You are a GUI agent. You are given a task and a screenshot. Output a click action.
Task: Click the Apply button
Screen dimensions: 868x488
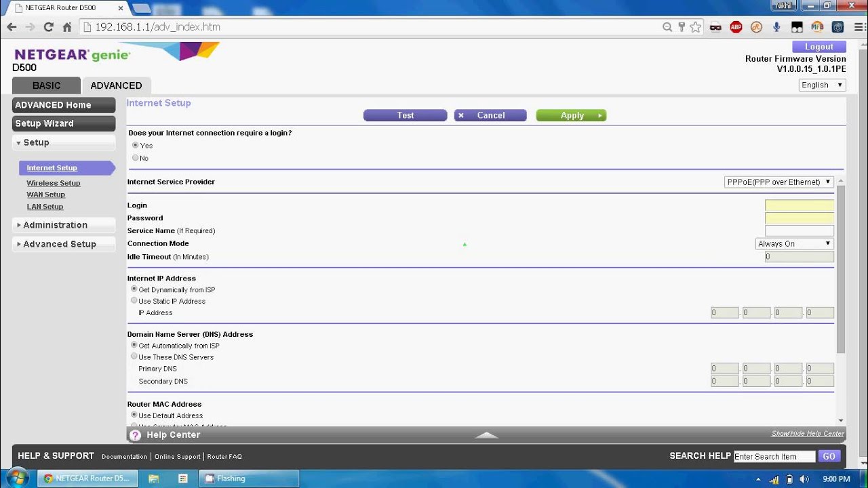571,115
